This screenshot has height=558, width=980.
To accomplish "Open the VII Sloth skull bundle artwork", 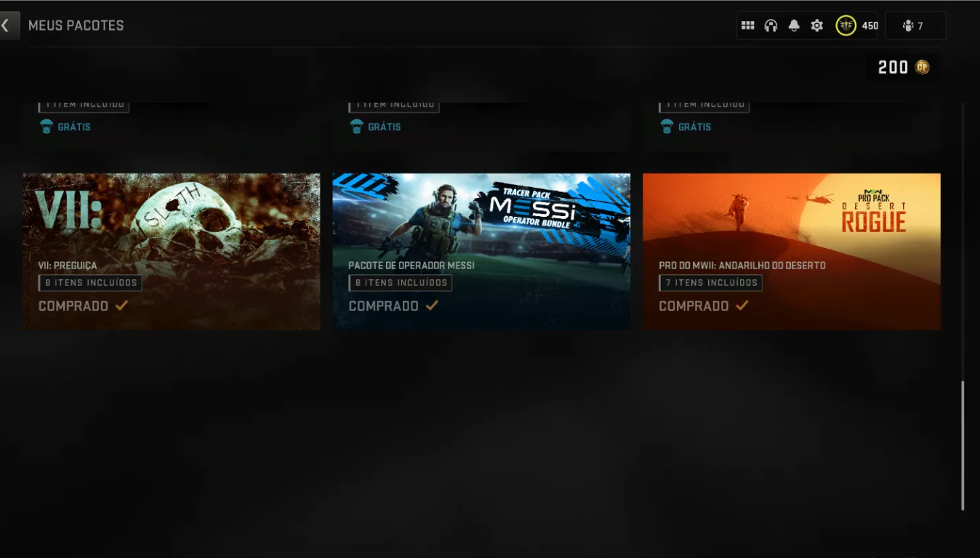I will coord(172,251).
